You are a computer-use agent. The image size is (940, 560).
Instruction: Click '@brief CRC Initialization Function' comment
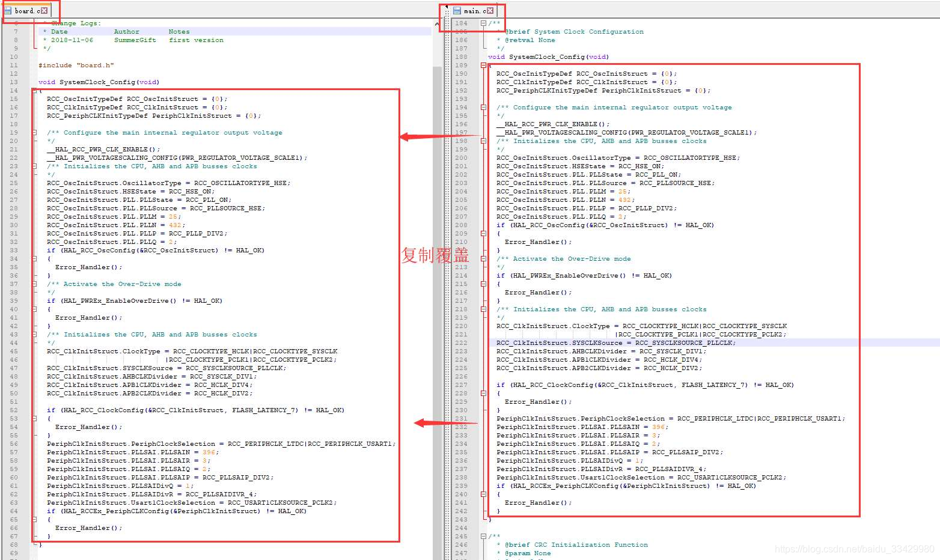click(576, 544)
